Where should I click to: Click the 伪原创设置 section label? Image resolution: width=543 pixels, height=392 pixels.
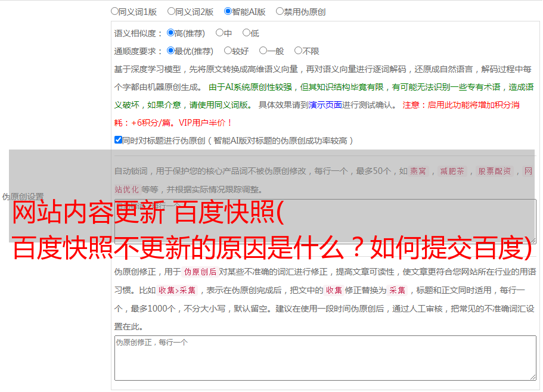pos(23,197)
